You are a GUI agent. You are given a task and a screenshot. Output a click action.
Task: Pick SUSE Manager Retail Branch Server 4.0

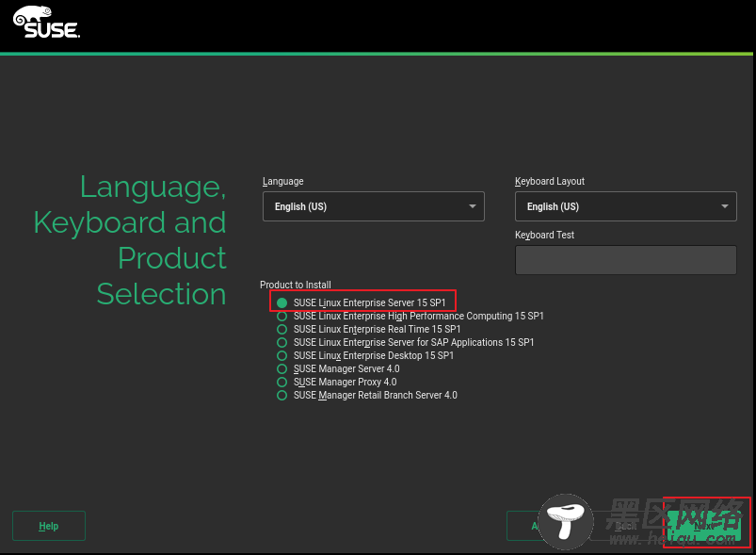click(x=367, y=395)
